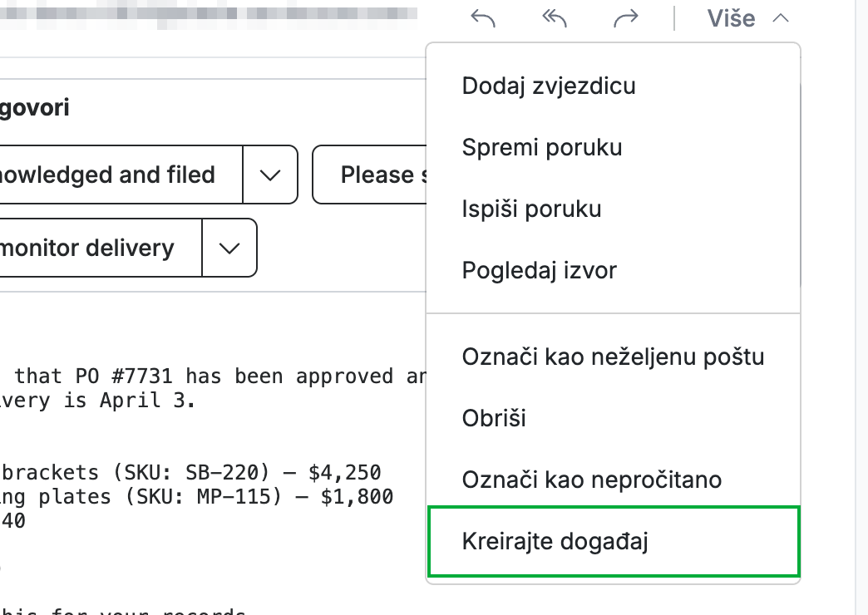Click the forward arrow icon

coord(626,19)
